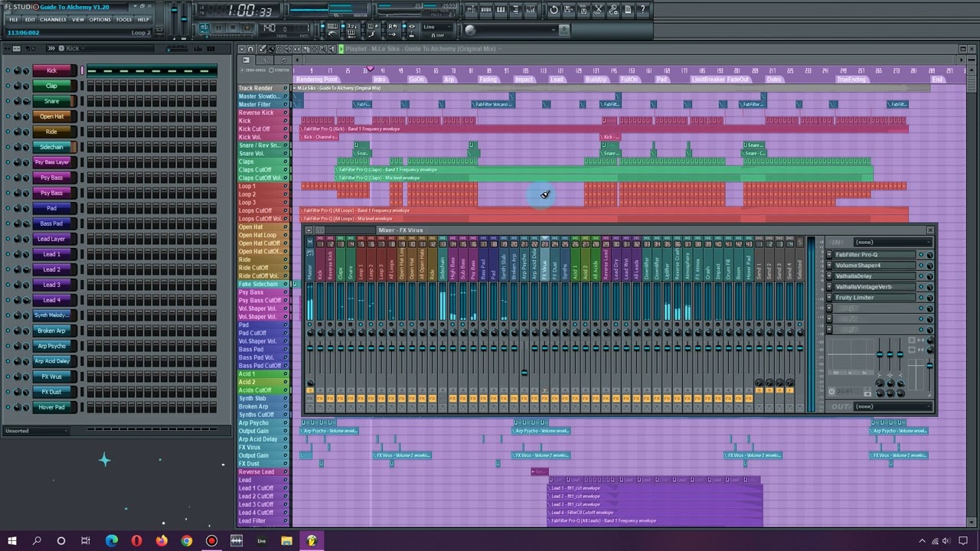
Task: Open mixer OUT (none) output dropdown
Action: click(x=893, y=406)
